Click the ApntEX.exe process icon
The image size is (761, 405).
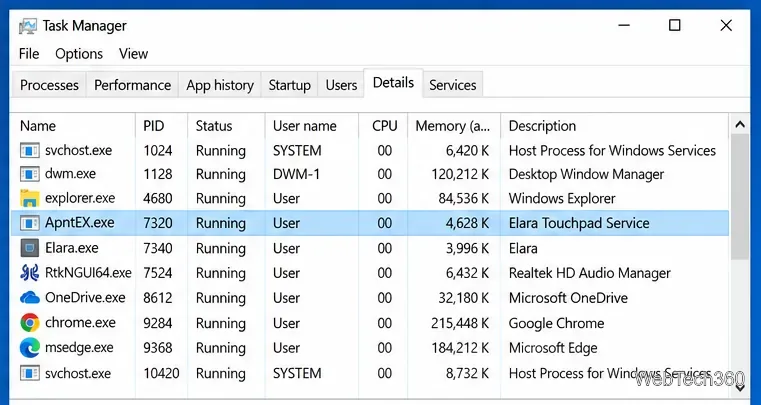[x=30, y=223]
